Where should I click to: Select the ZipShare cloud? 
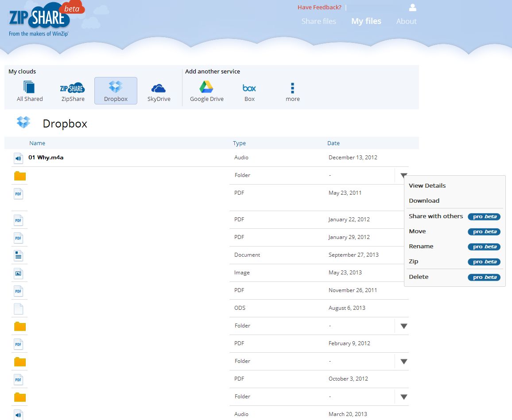pyautogui.click(x=73, y=91)
